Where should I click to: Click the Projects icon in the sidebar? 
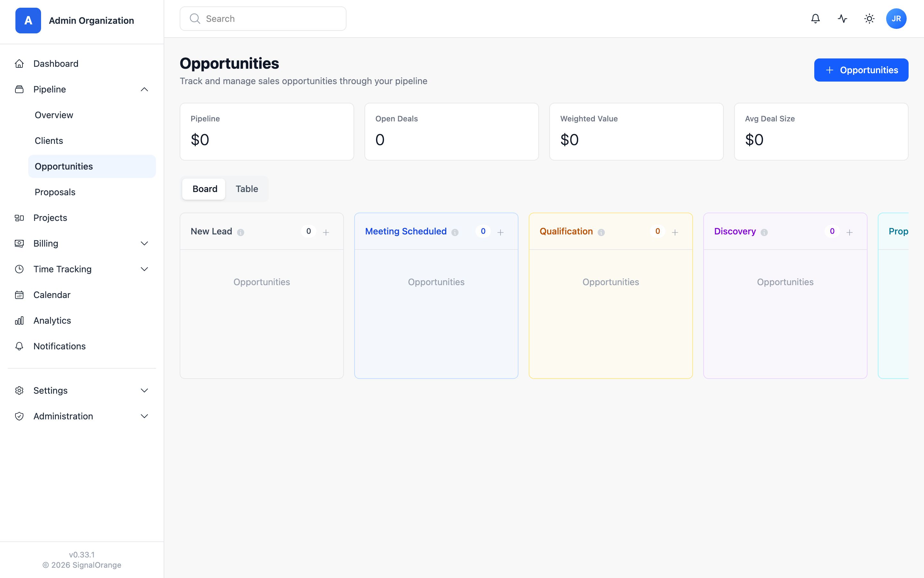[x=19, y=218]
